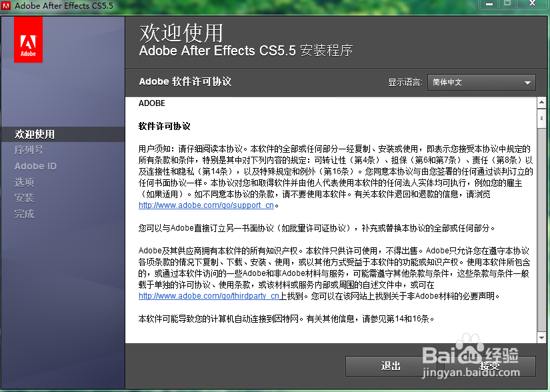The width and height of the screenshot is (550, 392).
Task: Click the 欢迎使用 large header text
Action: point(181,33)
